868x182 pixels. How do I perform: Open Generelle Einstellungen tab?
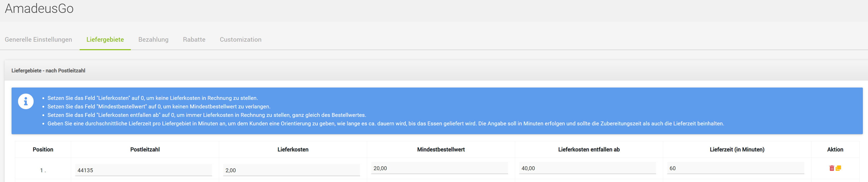38,39
